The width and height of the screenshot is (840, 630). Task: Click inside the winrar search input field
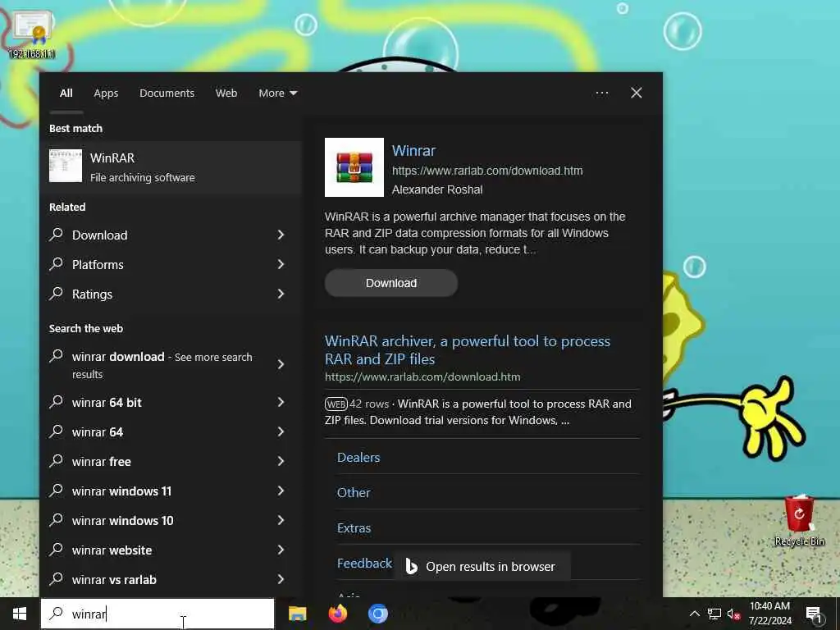[158, 614]
